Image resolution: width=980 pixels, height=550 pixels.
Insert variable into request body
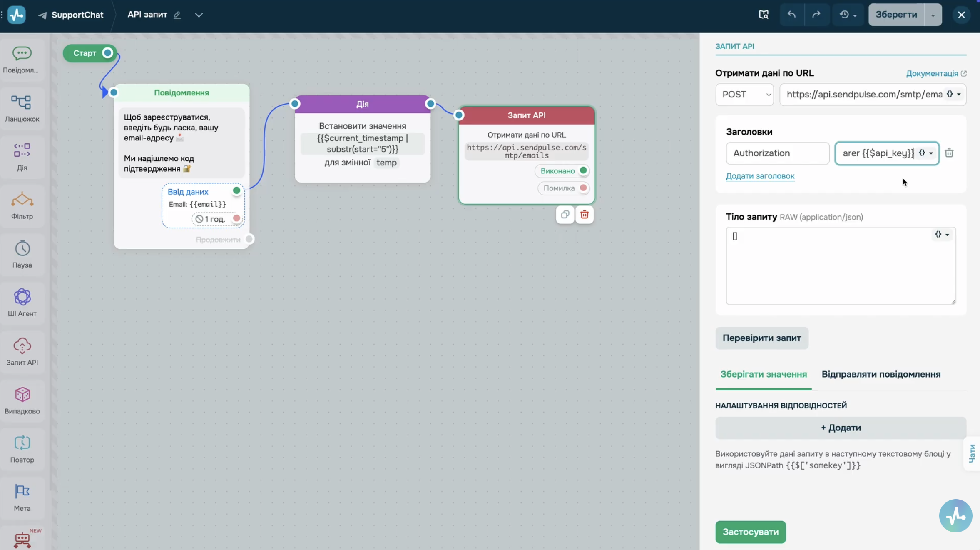pos(942,235)
